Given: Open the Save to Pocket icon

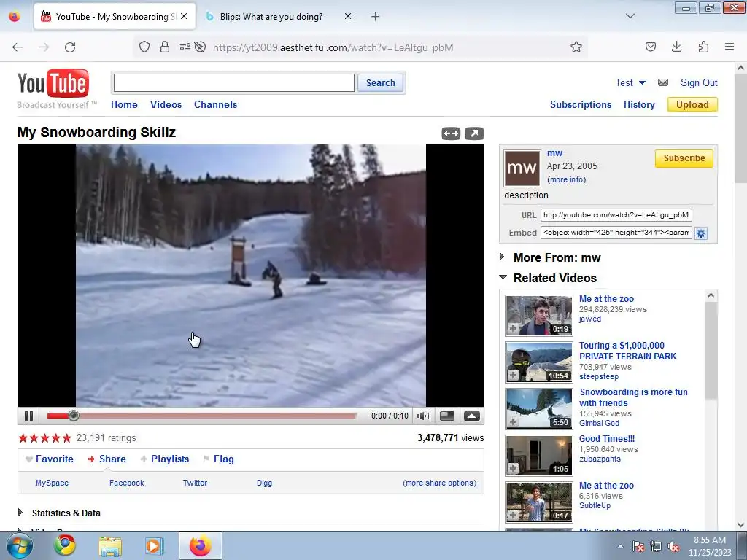Looking at the screenshot, I should coord(650,47).
